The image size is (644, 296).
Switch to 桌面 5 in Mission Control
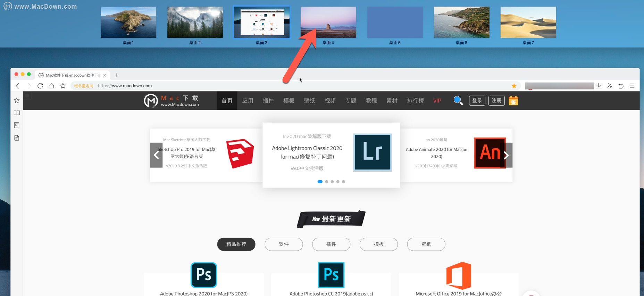[x=395, y=22]
